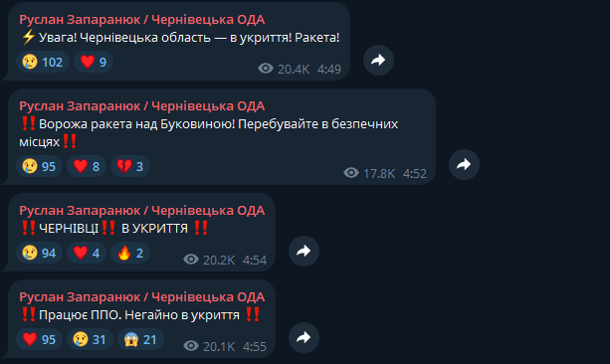The image size is (610, 364).
Task: Toggle scream face reaction showing 21
Action: [140, 339]
